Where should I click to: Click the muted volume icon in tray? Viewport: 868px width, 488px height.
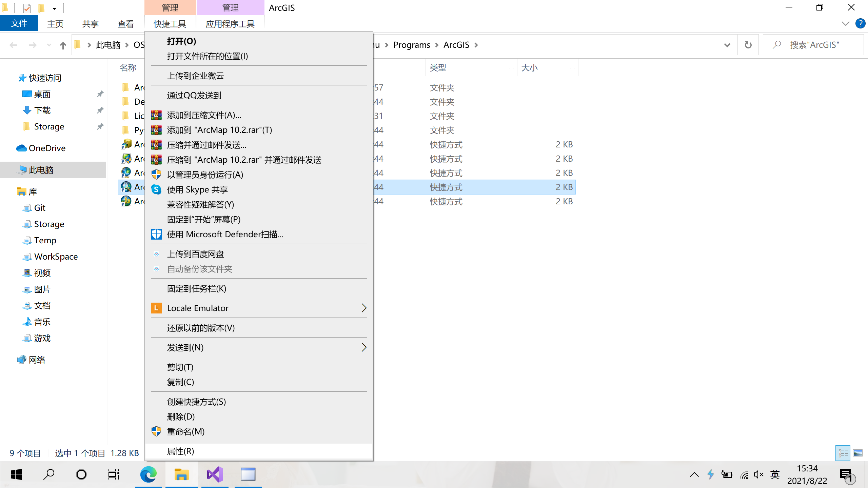pos(759,475)
